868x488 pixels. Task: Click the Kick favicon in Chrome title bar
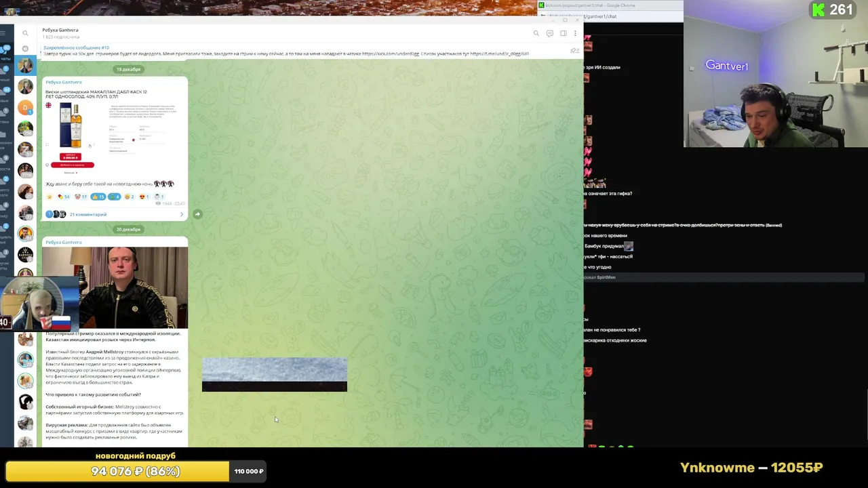tap(542, 5)
